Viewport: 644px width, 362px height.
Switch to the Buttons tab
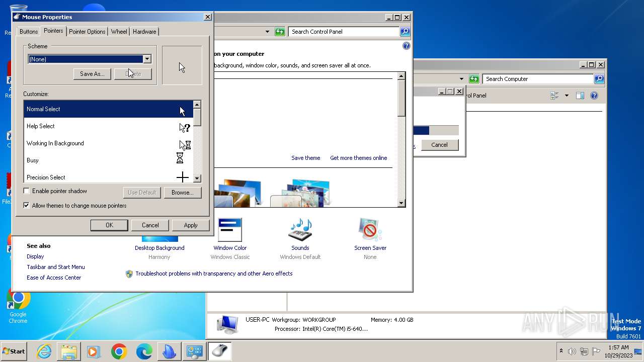point(29,31)
